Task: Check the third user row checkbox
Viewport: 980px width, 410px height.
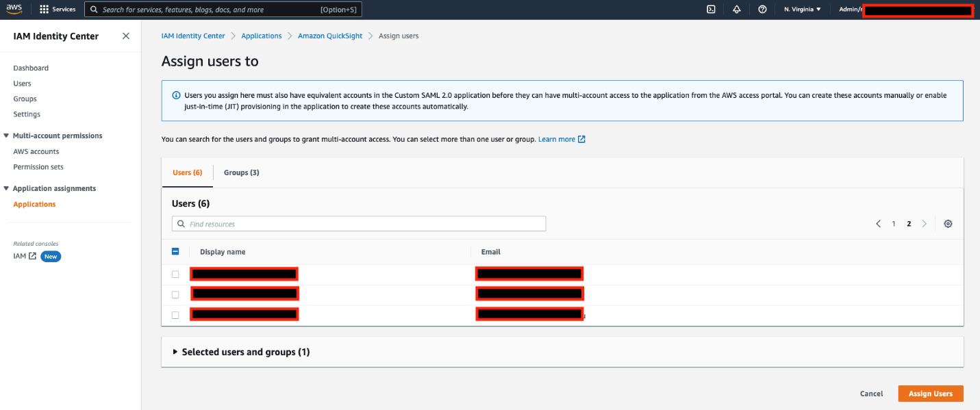Action: pos(175,315)
